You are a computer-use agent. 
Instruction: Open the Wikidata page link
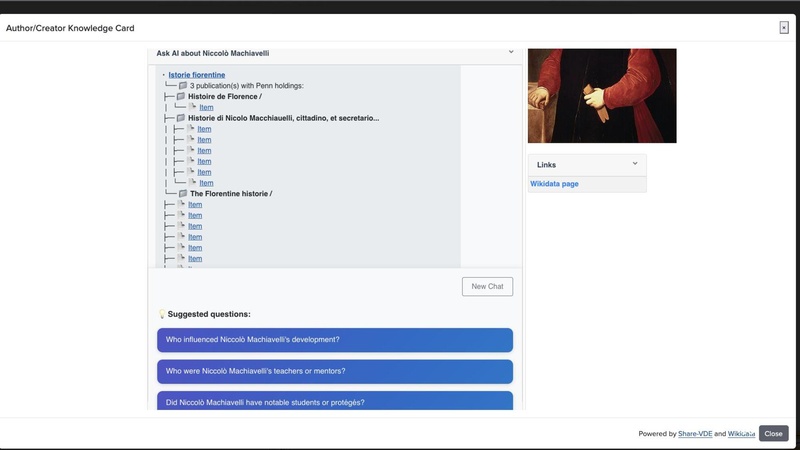[554, 184]
